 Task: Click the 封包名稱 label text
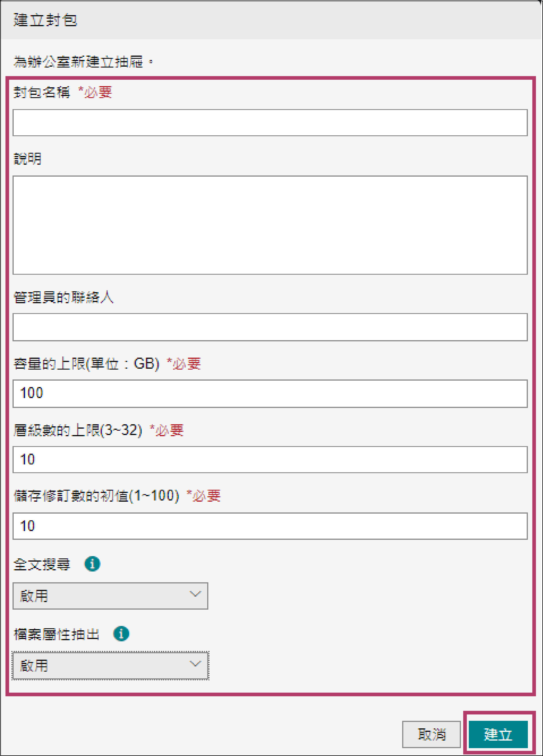click(x=42, y=92)
